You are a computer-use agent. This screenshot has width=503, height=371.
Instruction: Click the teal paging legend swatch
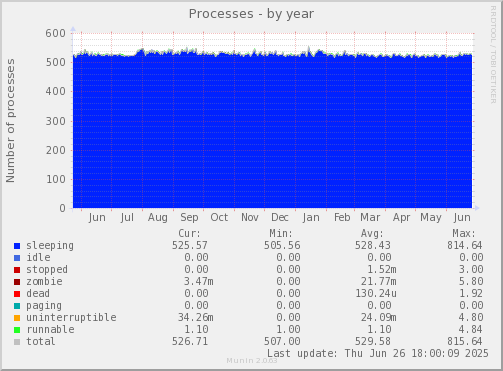tap(17, 306)
